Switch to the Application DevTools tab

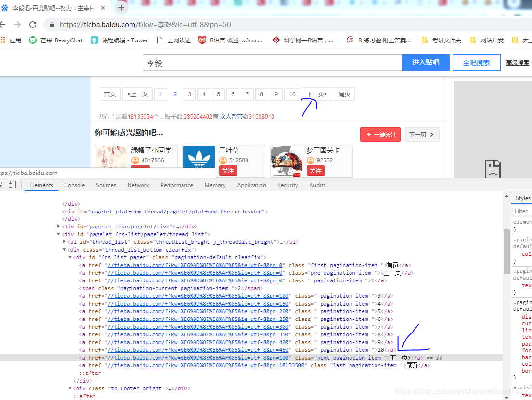coord(251,185)
